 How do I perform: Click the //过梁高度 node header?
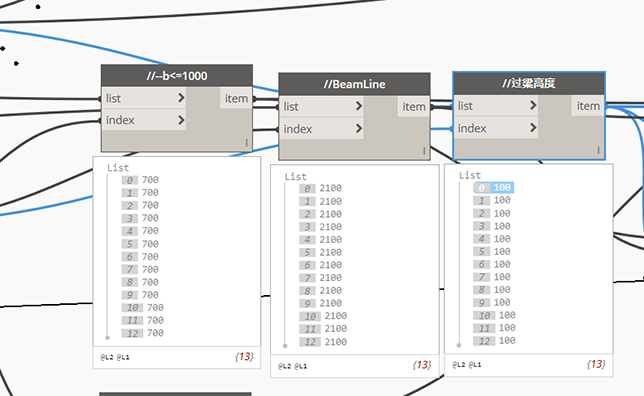[x=529, y=83]
